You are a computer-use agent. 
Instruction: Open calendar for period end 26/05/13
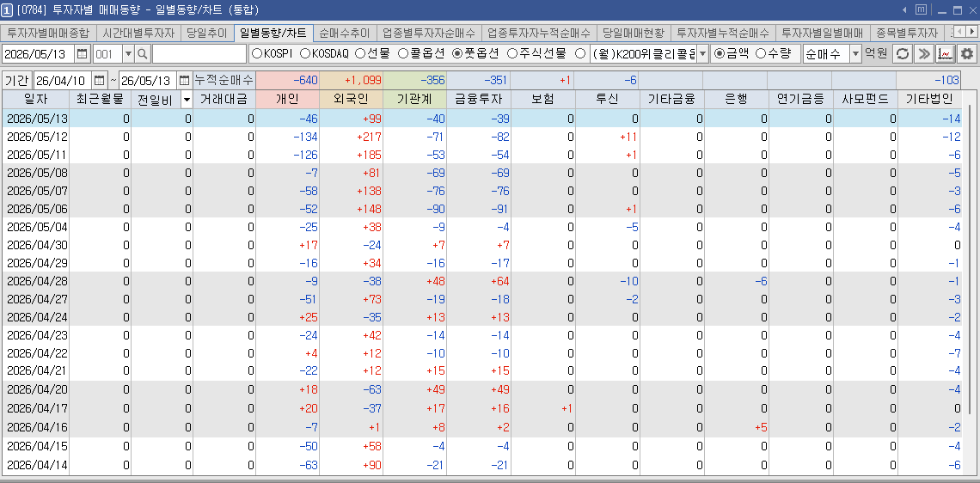click(x=184, y=80)
